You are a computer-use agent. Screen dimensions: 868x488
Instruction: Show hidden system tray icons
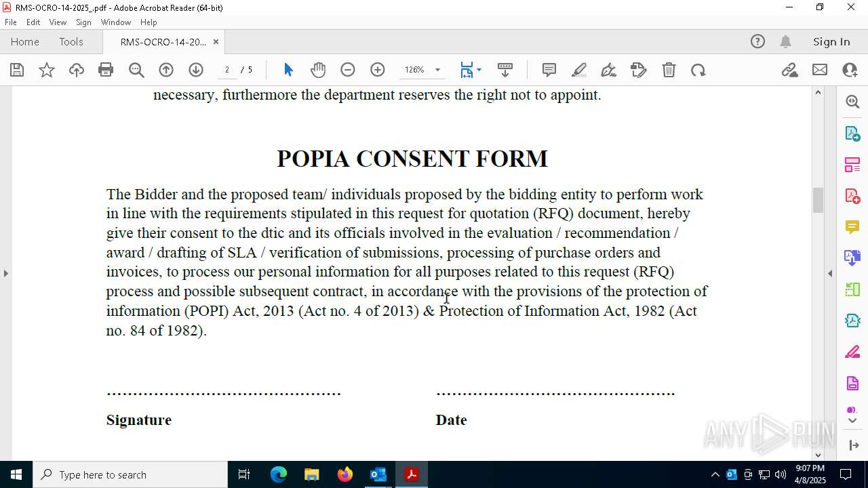[x=715, y=474]
